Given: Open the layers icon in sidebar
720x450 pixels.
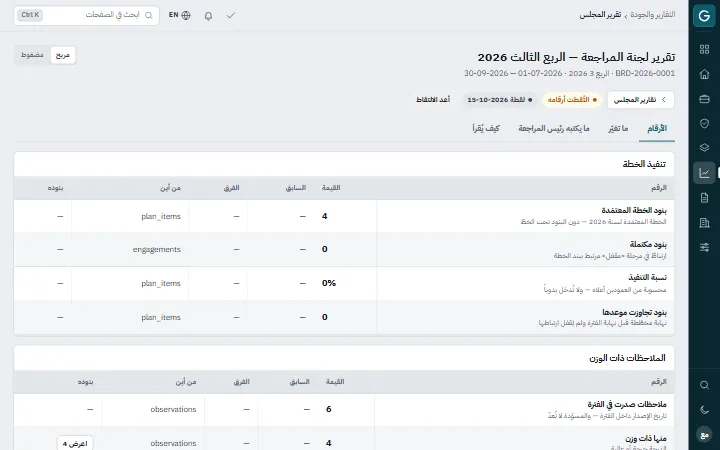Looking at the screenshot, I should coord(704,148).
